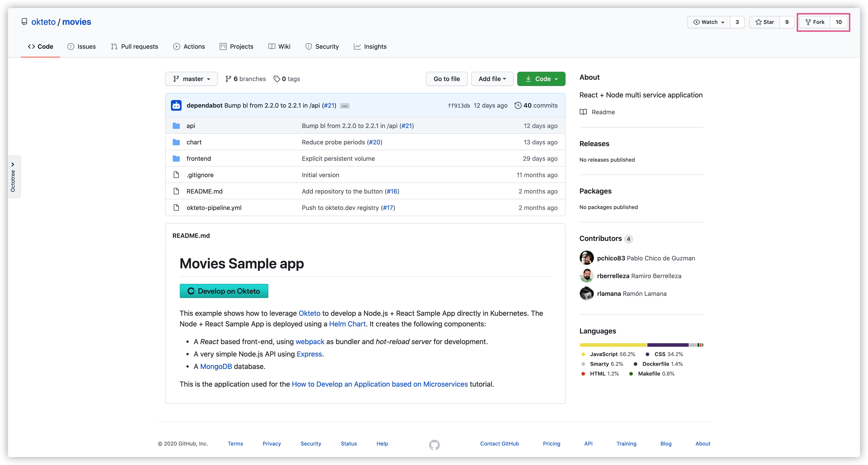Viewport: 868px width, 465px height.
Task: Open rberrelleza contributor avatar
Action: click(x=587, y=276)
